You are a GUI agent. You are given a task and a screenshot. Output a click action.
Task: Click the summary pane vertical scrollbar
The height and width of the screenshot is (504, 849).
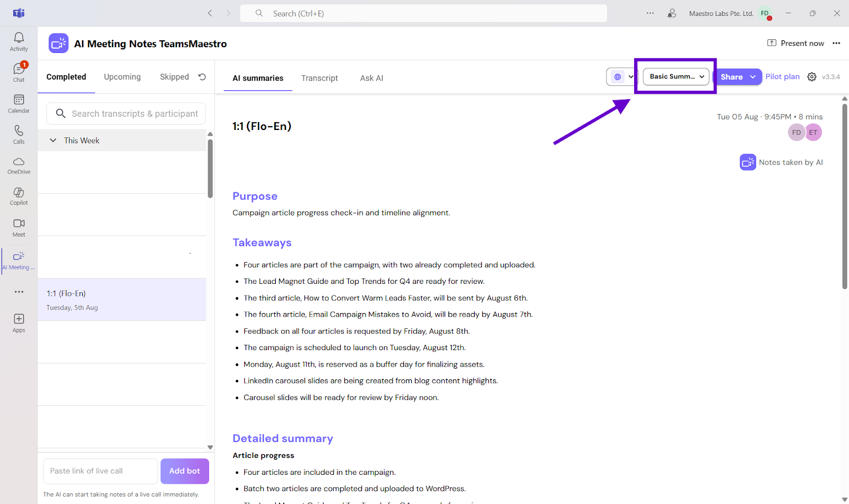click(x=845, y=196)
